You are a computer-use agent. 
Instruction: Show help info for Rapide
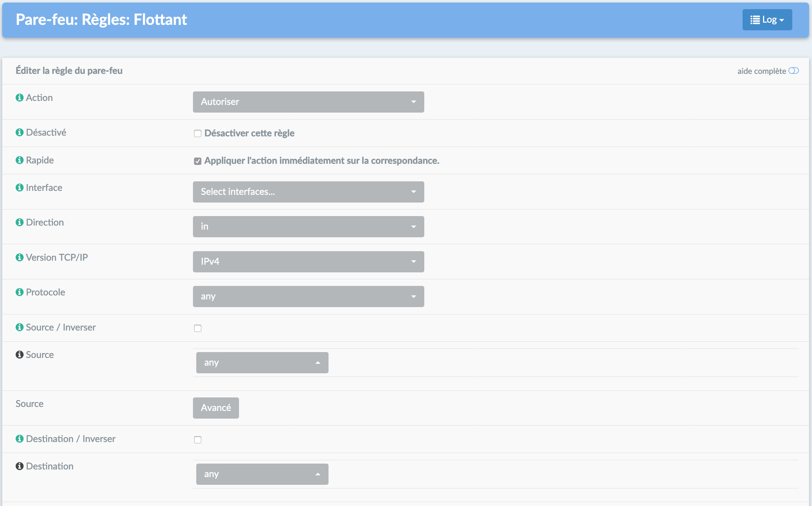point(20,160)
